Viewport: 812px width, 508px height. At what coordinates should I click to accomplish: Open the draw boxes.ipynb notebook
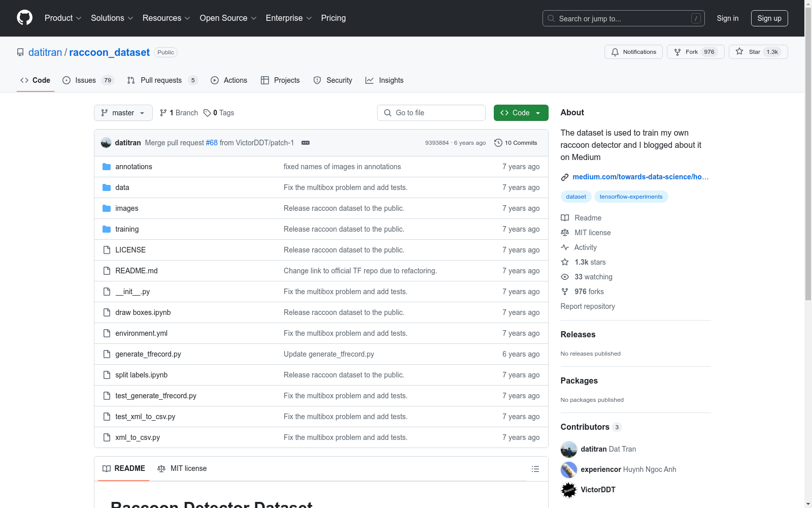click(143, 312)
